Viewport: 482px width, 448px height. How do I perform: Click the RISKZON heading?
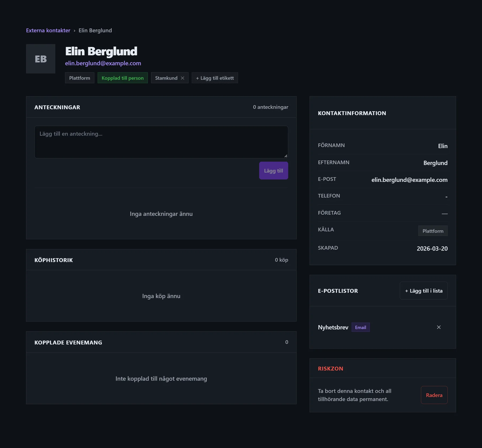(330, 368)
